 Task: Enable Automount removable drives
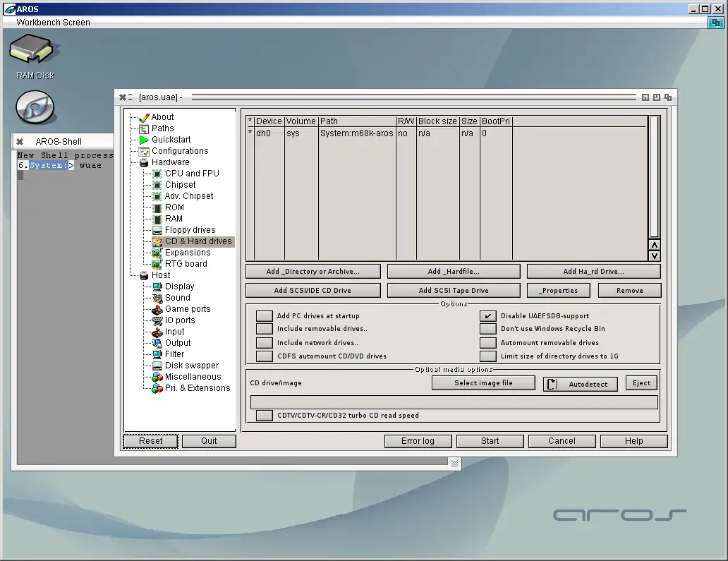[488, 343]
